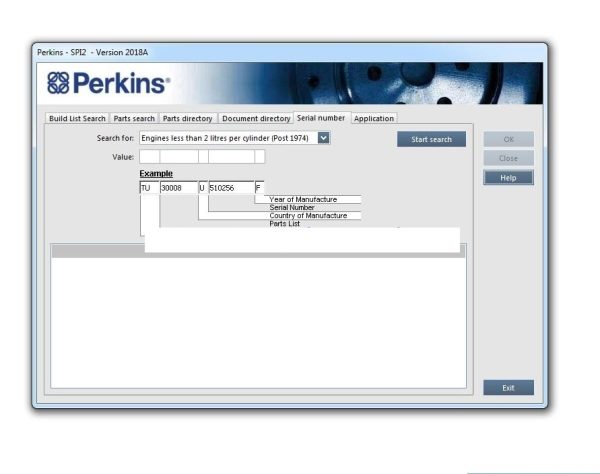Click the example field showing 510256
This screenshot has height=474, width=600.
pyautogui.click(x=232, y=188)
